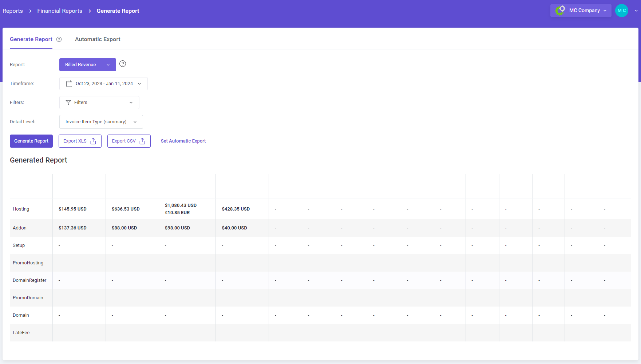The image size is (641, 364).
Task: Expand the MC Company switcher chevron
Action: tap(604, 11)
